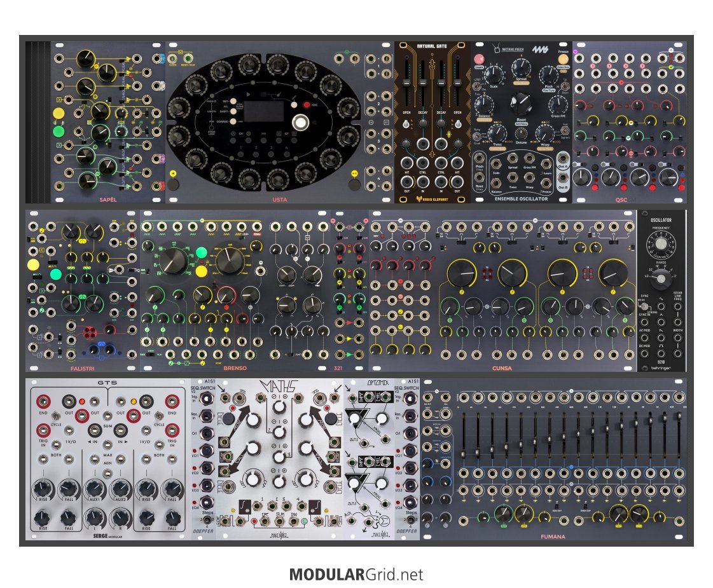This screenshot has height=588, width=713.
Task: Click the yellow round button on SAPÈL
Action: tap(59, 113)
